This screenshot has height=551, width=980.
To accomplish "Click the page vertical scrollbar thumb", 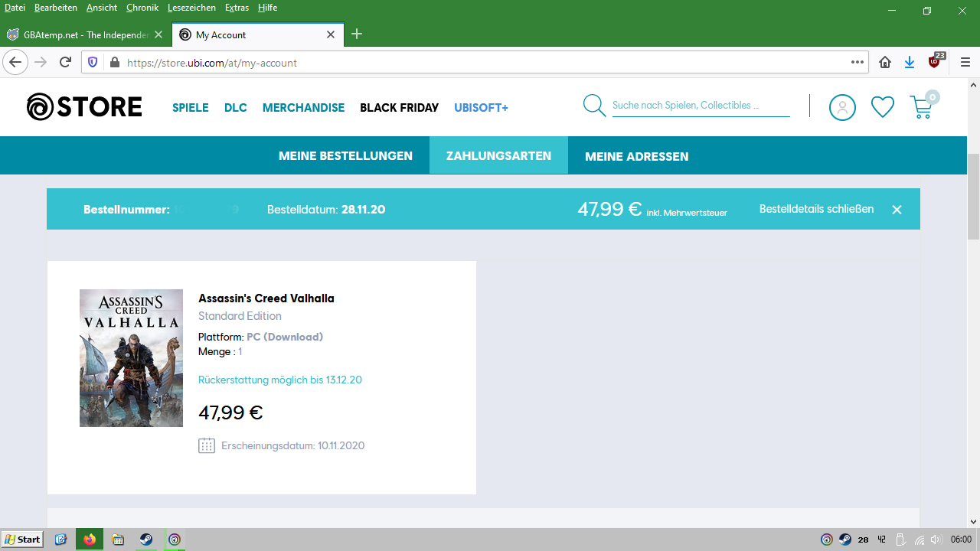I will click(974, 197).
